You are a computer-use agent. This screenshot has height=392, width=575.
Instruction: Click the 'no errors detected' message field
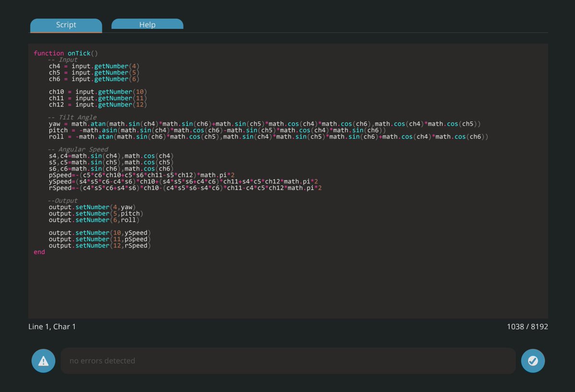(x=288, y=360)
